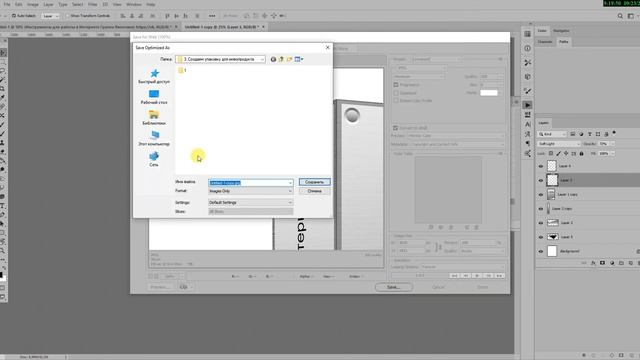Click the Save... button in Save for Web window
Image resolution: width=640 pixels, height=360 pixels.
click(x=393, y=287)
